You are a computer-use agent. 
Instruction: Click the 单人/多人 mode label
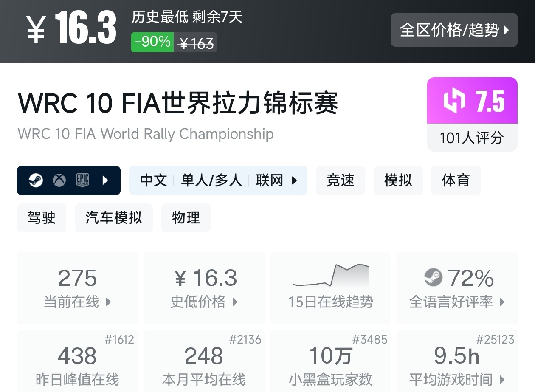pyautogui.click(x=211, y=180)
